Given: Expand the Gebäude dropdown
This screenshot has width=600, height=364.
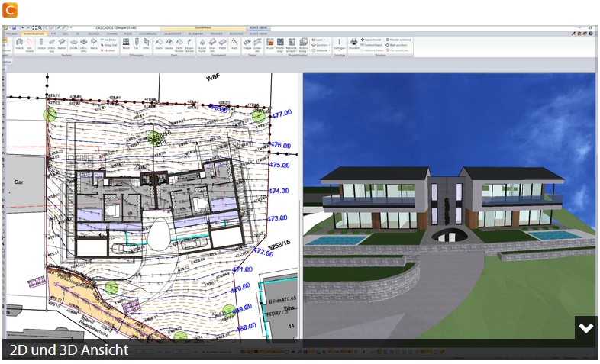Looking at the screenshot, I should pyautogui.click(x=321, y=50).
